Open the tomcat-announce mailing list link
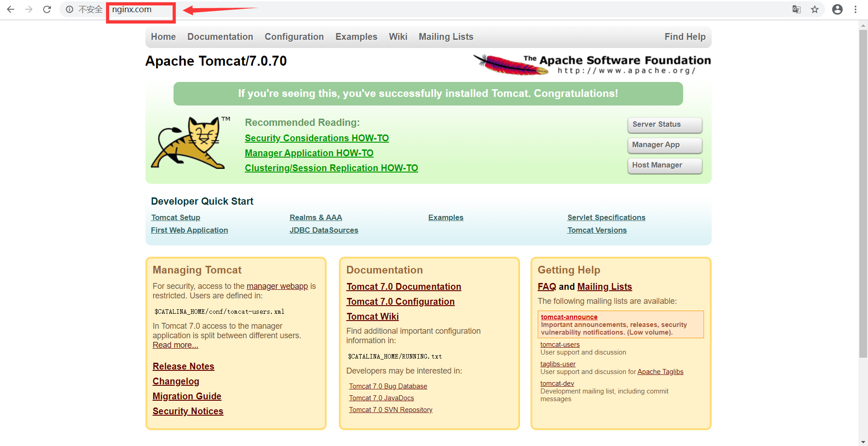 (569, 317)
